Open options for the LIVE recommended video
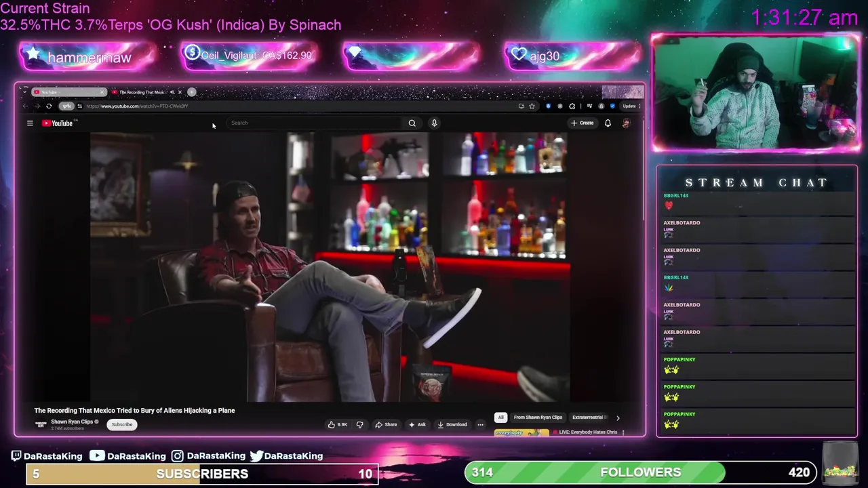Image resolution: width=868 pixels, height=488 pixels. tap(623, 432)
